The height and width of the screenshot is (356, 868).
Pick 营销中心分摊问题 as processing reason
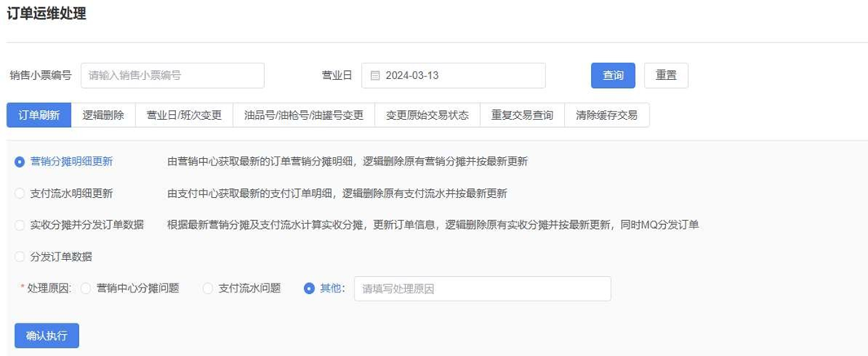click(86, 288)
